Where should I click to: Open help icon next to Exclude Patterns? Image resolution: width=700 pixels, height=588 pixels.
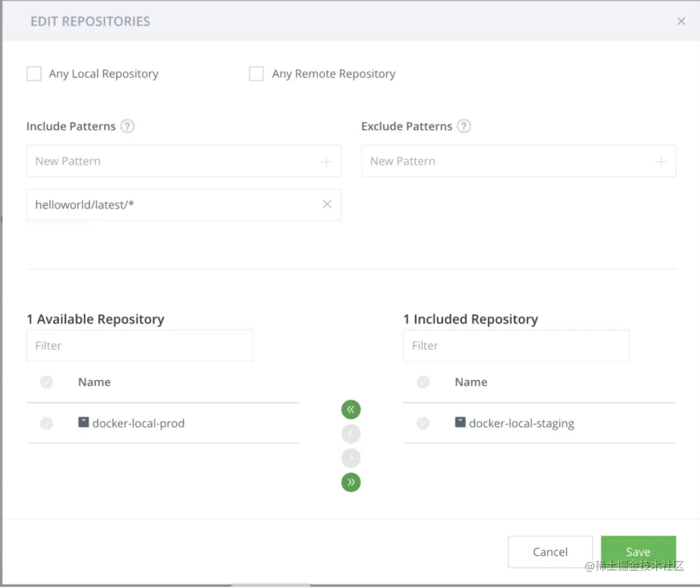tap(464, 127)
